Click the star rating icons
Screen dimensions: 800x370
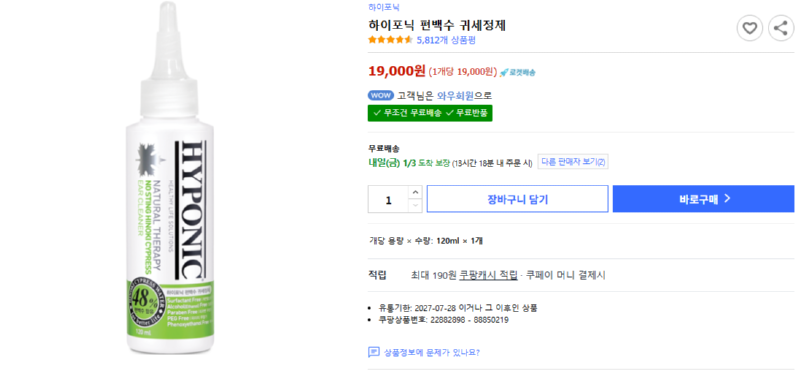tap(390, 40)
